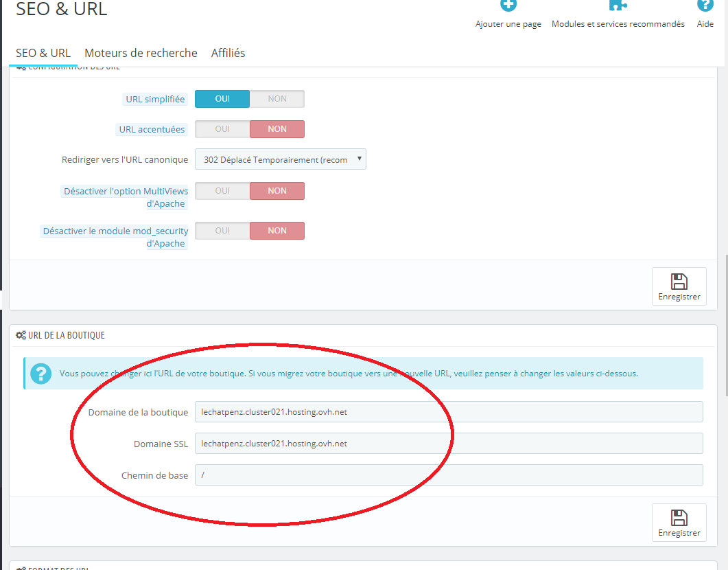728x570 pixels.
Task: Set Désactiver le module mod_security to NON
Action: tap(277, 231)
